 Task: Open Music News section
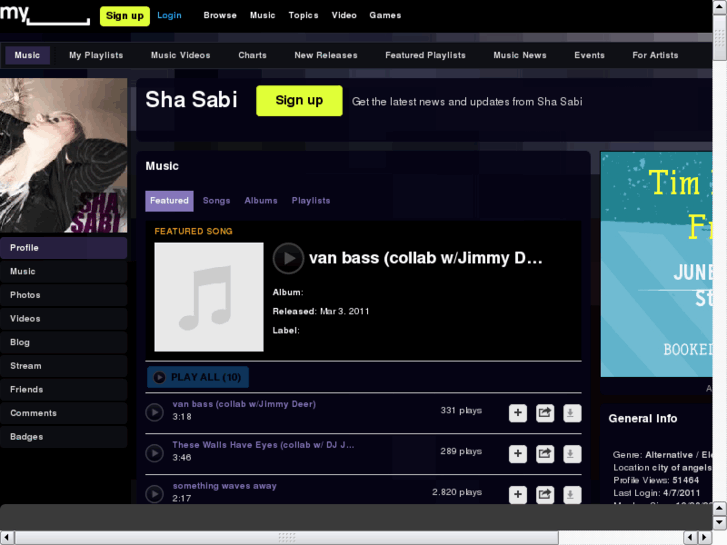click(x=520, y=55)
